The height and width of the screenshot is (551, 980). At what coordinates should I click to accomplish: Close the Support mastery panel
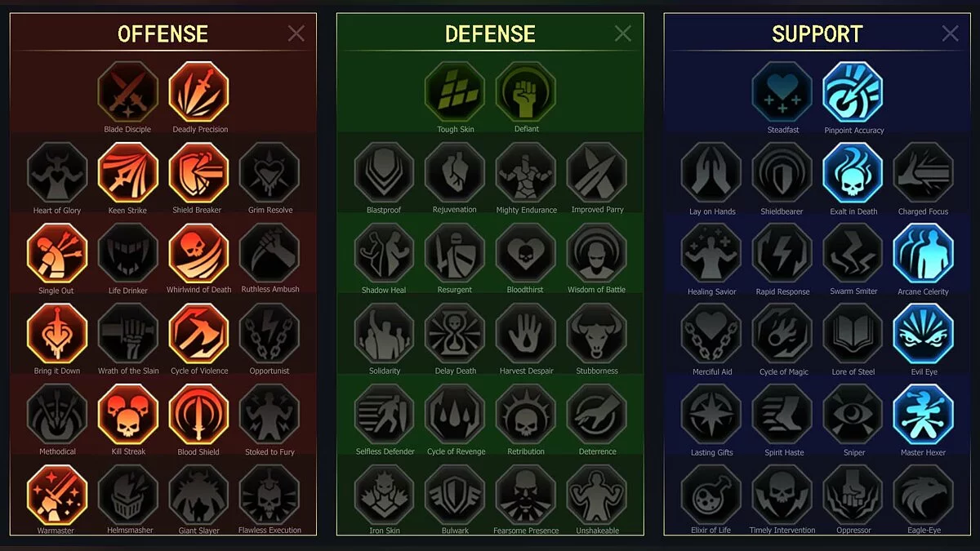click(951, 33)
